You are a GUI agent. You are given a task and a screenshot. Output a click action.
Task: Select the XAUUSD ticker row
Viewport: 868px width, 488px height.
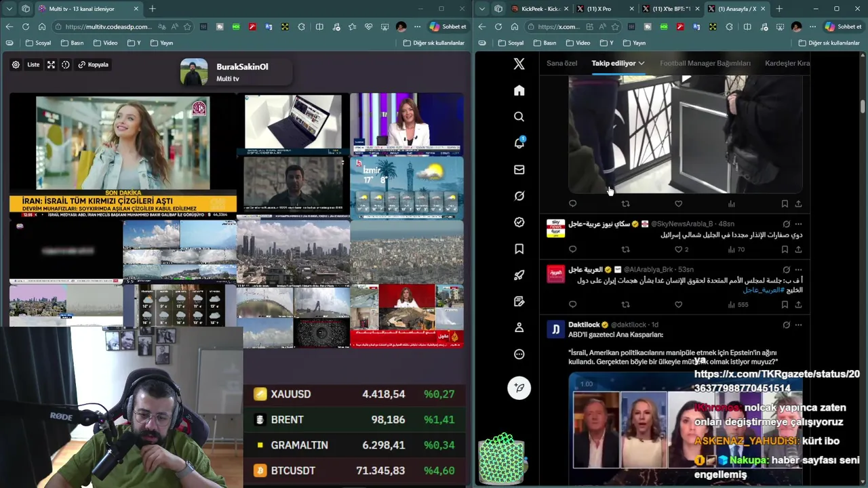tap(355, 394)
